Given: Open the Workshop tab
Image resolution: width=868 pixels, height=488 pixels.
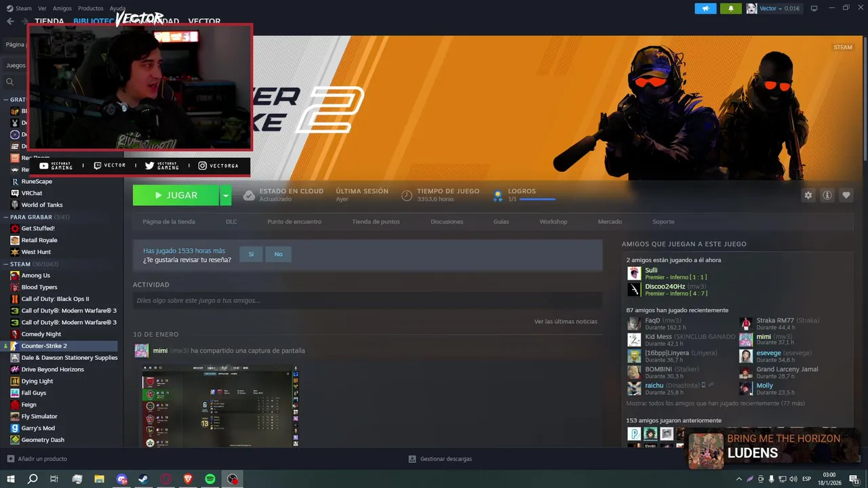Looking at the screenshot, I should coord(553,222).
